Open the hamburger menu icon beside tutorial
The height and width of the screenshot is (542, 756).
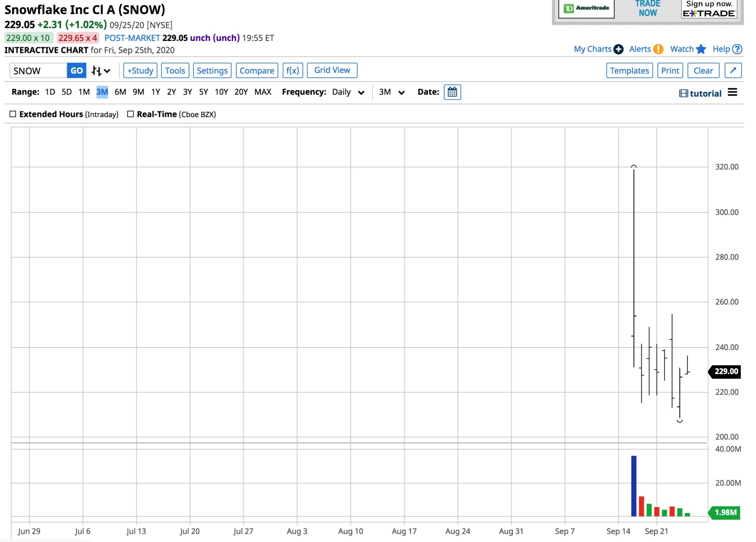coord(732,92)
